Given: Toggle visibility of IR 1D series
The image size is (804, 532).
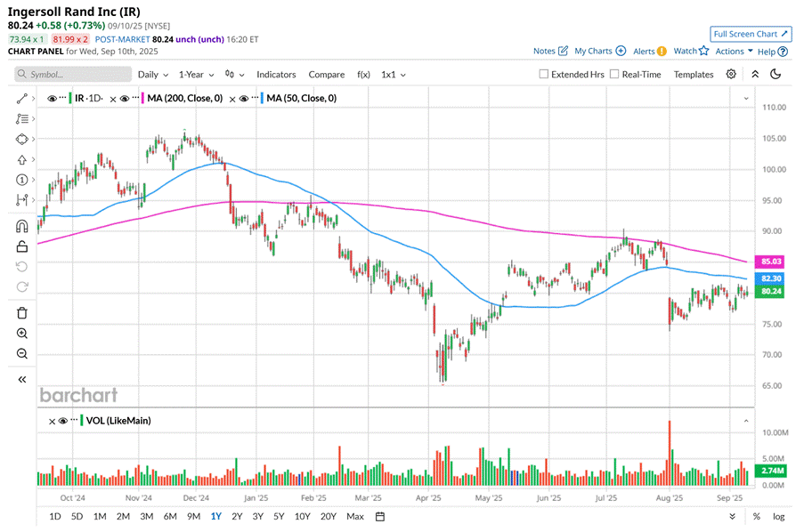Looking at the screenshot, I should coord(52,99).
